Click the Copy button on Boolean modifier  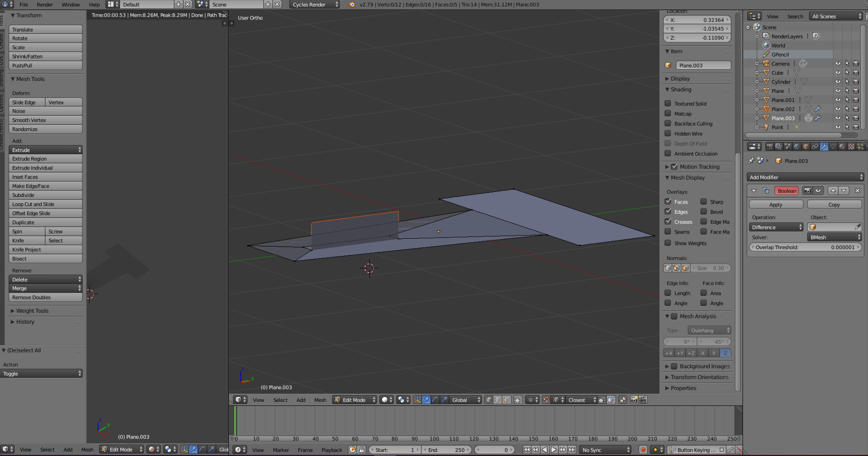click(x=834, y=205)
